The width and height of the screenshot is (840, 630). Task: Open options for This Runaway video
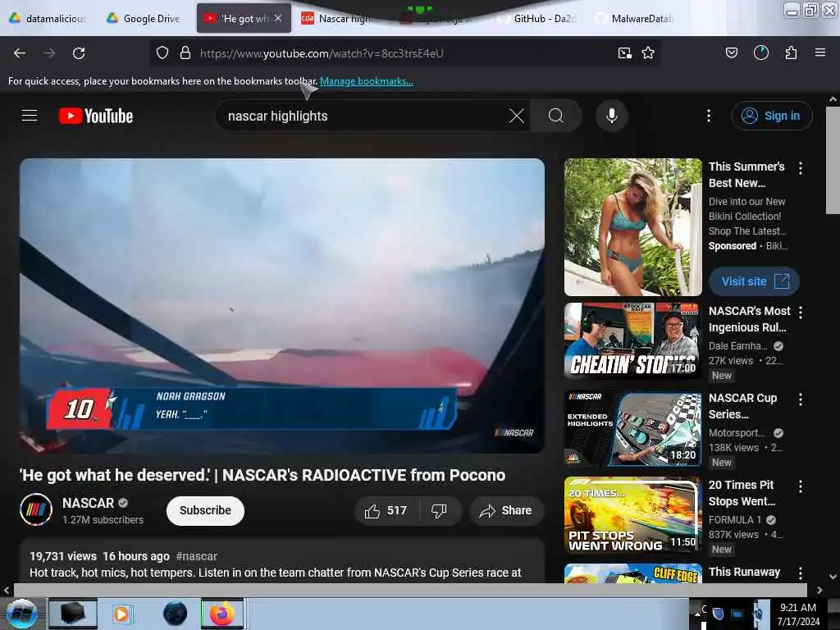(801, 573)
